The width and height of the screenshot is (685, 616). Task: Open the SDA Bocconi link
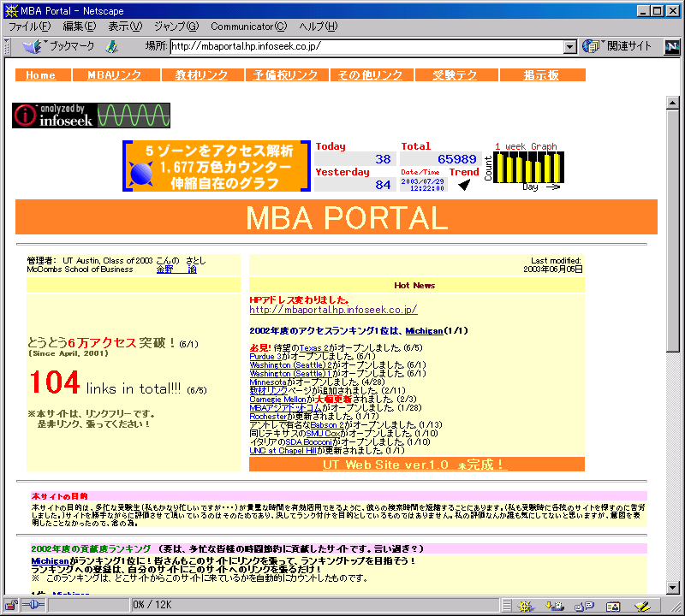[308, 442]
